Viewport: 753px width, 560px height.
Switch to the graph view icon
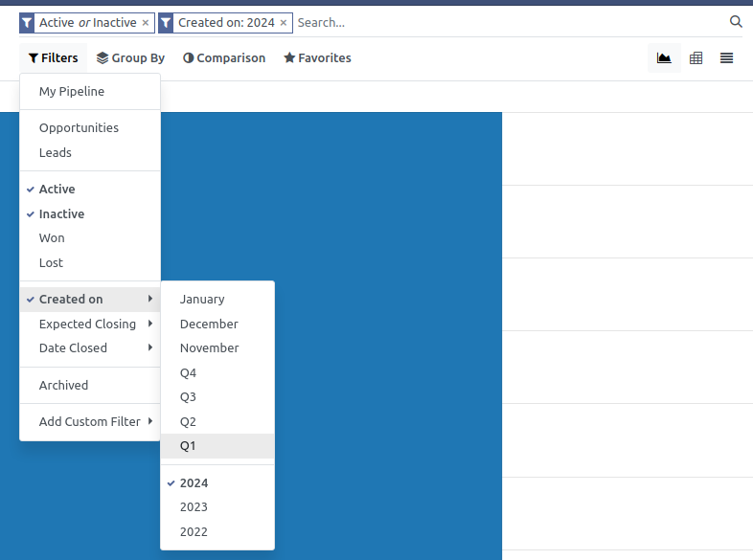click(664, 58)
